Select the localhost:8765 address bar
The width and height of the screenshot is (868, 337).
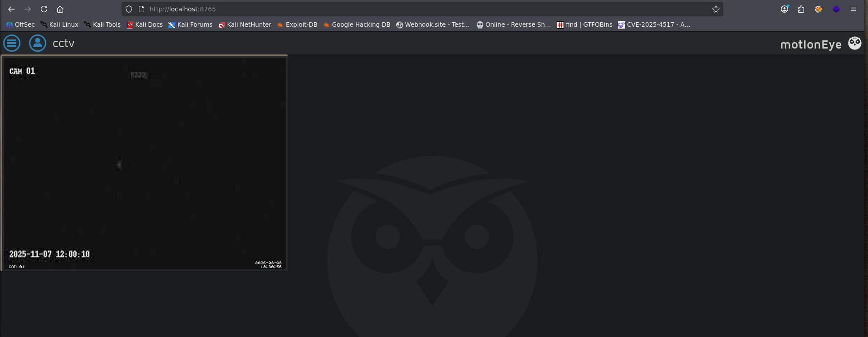(x=422, y=9)
